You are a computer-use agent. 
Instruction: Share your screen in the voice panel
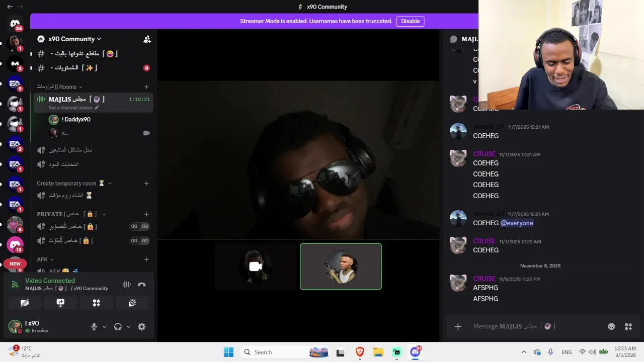[x=60, y=303]
